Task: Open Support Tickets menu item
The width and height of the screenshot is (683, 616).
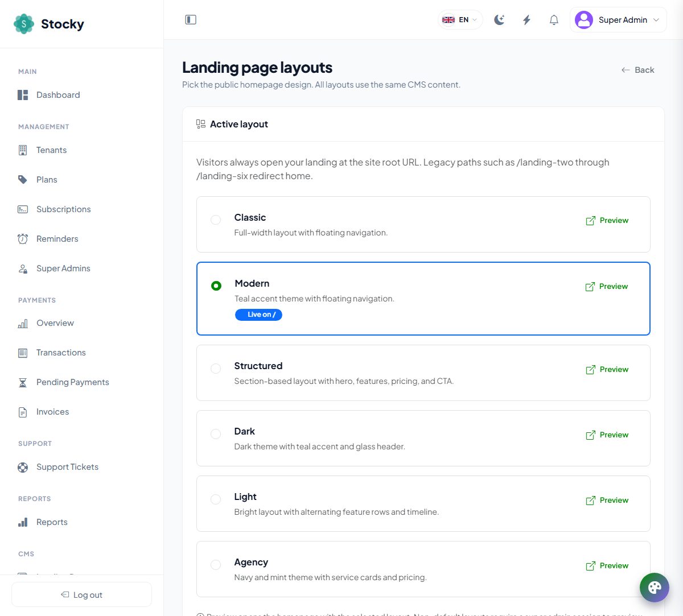Action: (x=82, y=467)
